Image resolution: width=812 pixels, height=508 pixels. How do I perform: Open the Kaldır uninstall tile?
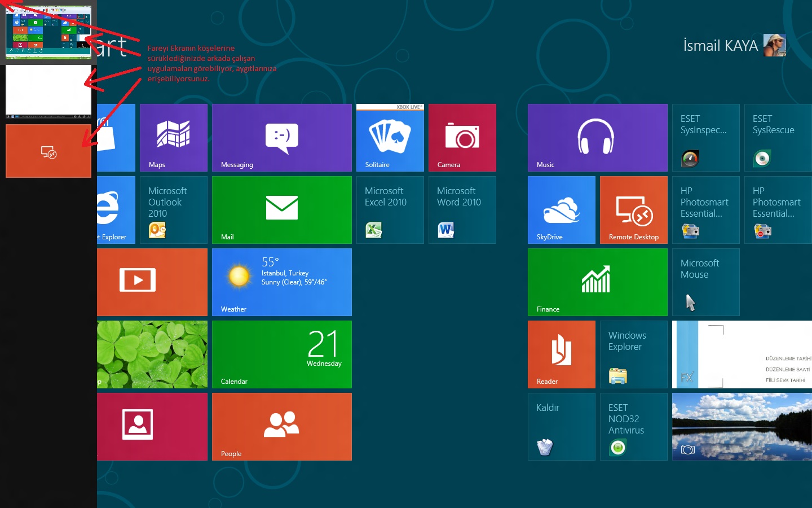(x=562, y=427)
